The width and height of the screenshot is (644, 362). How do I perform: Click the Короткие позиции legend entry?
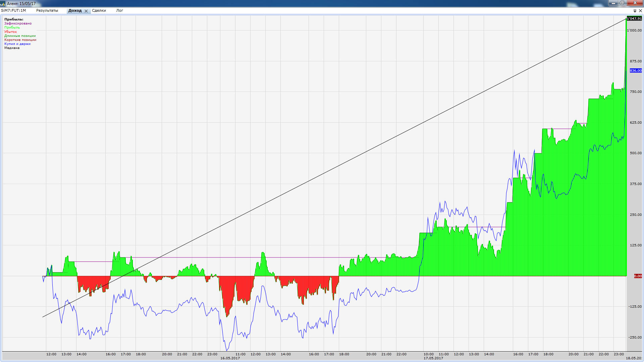(20, 40)
